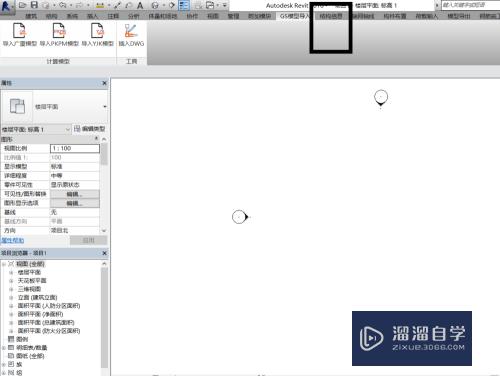Switch to the 系统 ribbon tab

coord(72,16)
